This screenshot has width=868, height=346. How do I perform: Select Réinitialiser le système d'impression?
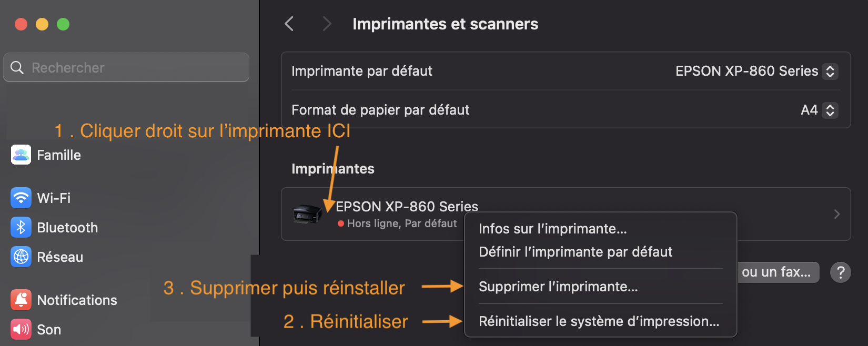pos(599,321)
